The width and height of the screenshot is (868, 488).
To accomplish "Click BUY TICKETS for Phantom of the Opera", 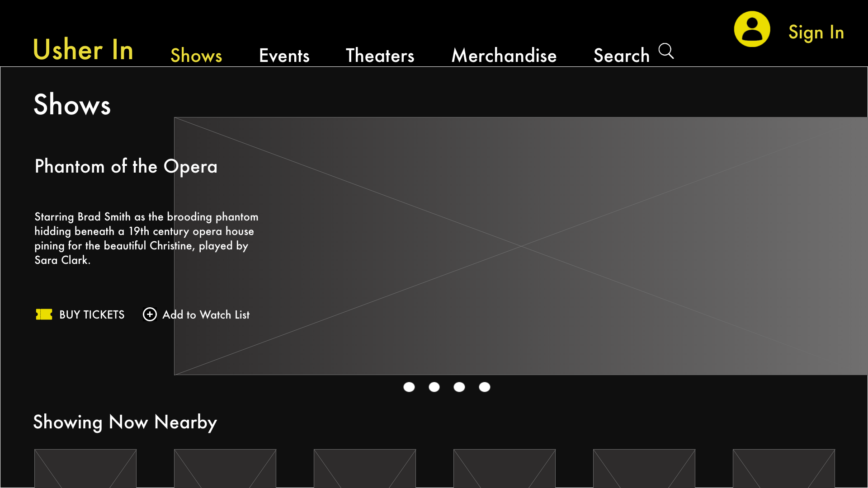I will point(92,314).
